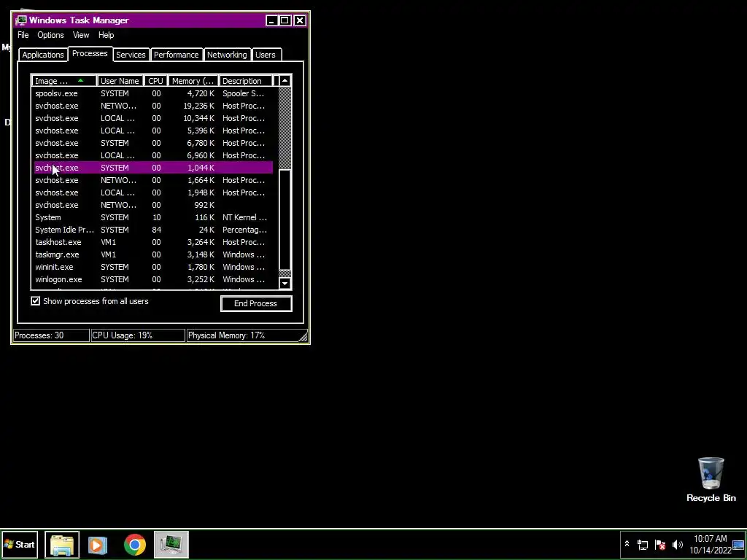Screen dimensions: 747x560
Task: Maximize the Windows Task Manager window
Action: 285,20
